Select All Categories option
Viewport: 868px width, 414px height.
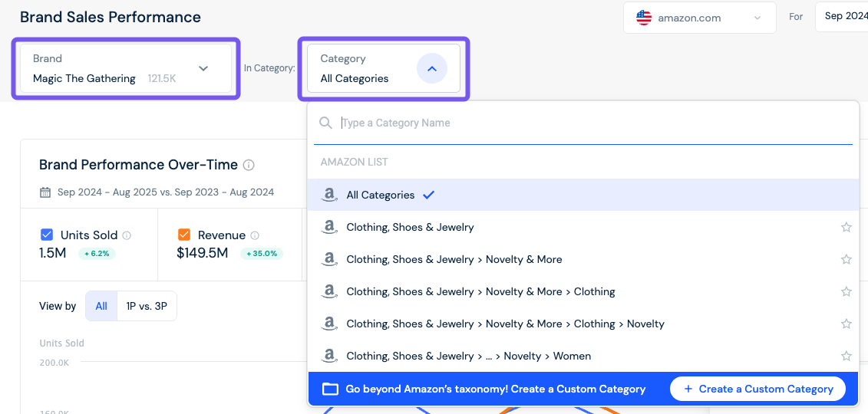point(583,195)
